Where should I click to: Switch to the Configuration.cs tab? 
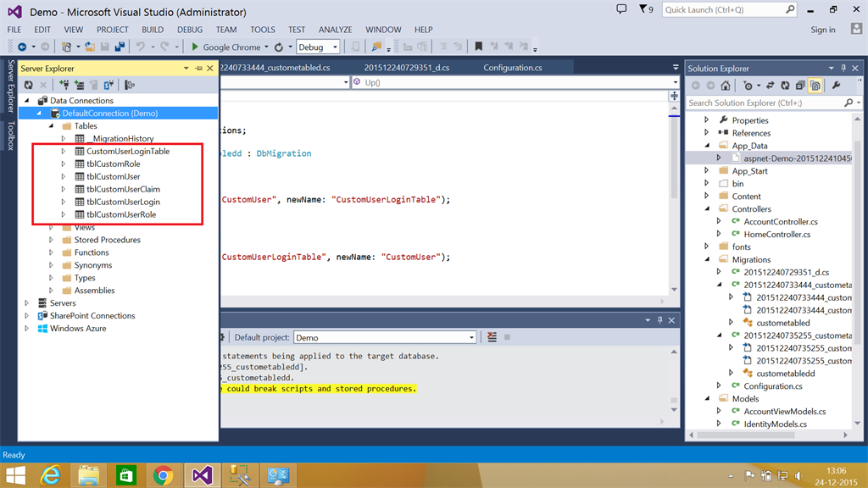coord(513,68)
